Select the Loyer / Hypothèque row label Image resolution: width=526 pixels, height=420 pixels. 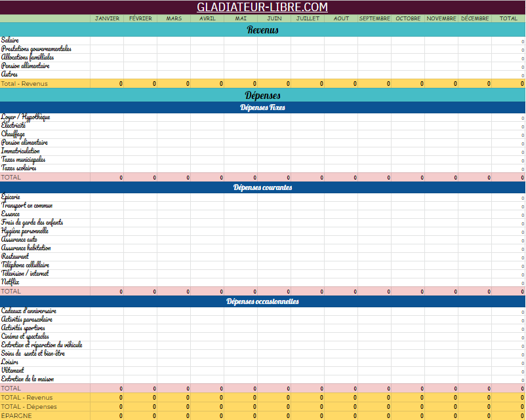(x=26, y=117)
